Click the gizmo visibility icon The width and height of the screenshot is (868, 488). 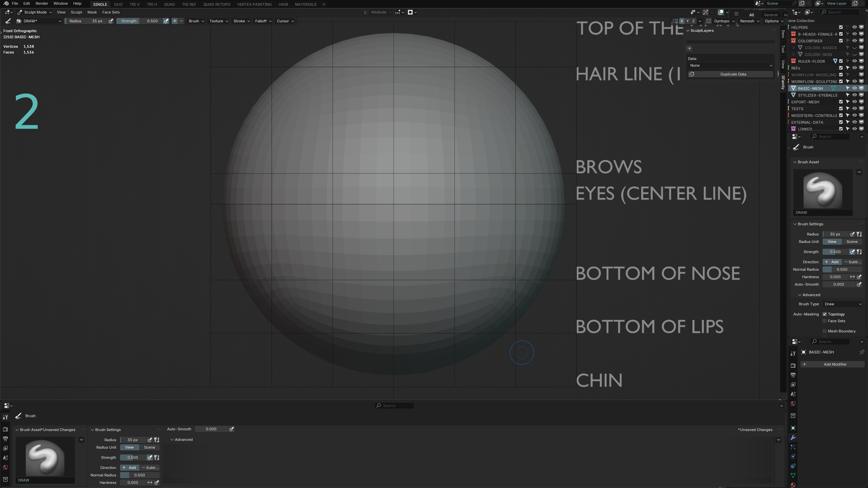[x=705, y=12]
